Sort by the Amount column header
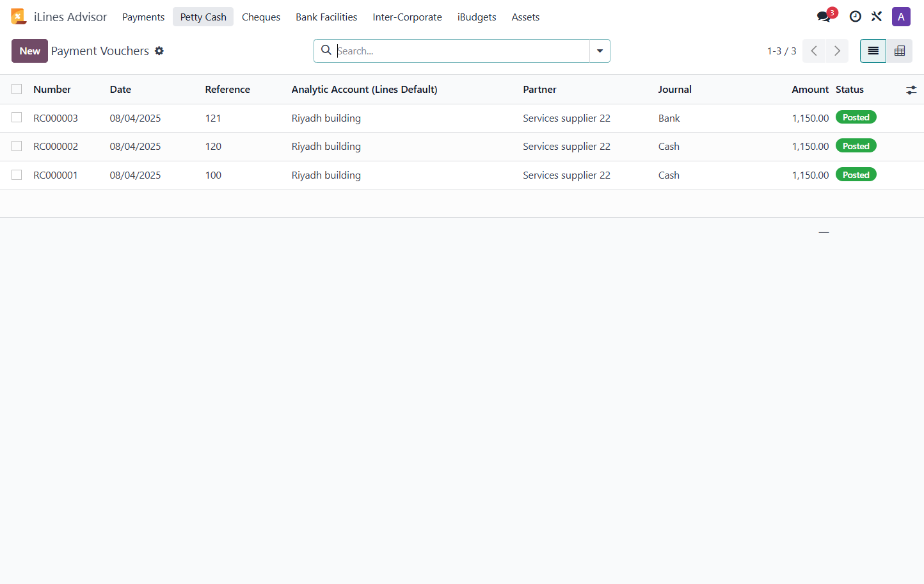This screenshot has height=584, width=924. [810, 89]
